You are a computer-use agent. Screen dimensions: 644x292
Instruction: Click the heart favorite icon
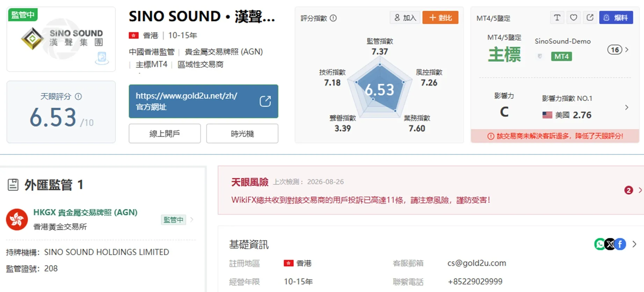573,17
